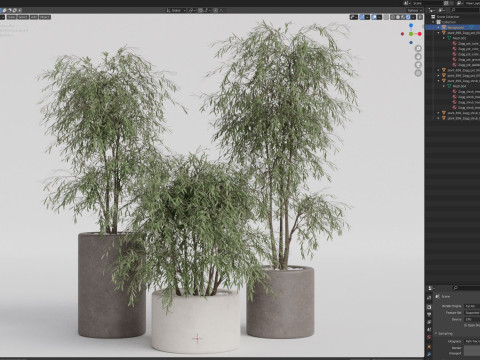Open View Layer properties tab
Image resolution: width=480 pixels, height=360 pixels.
pos(429,322)
